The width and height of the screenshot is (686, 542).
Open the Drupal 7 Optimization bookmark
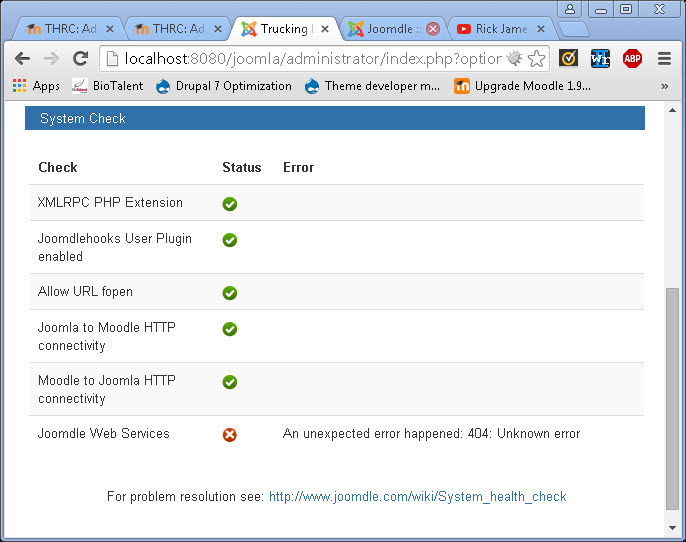coord(224,86)
